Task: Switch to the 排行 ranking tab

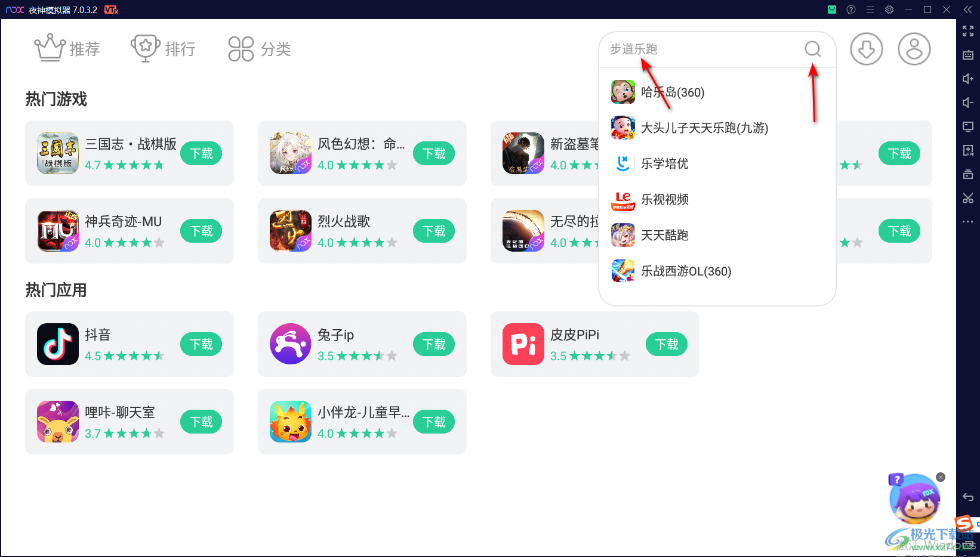Action: 164,48
